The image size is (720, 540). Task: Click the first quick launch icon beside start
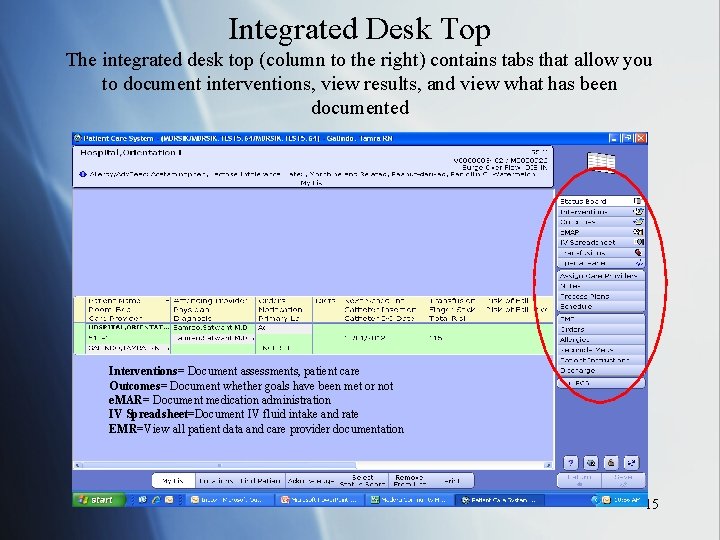pos(142,500)
